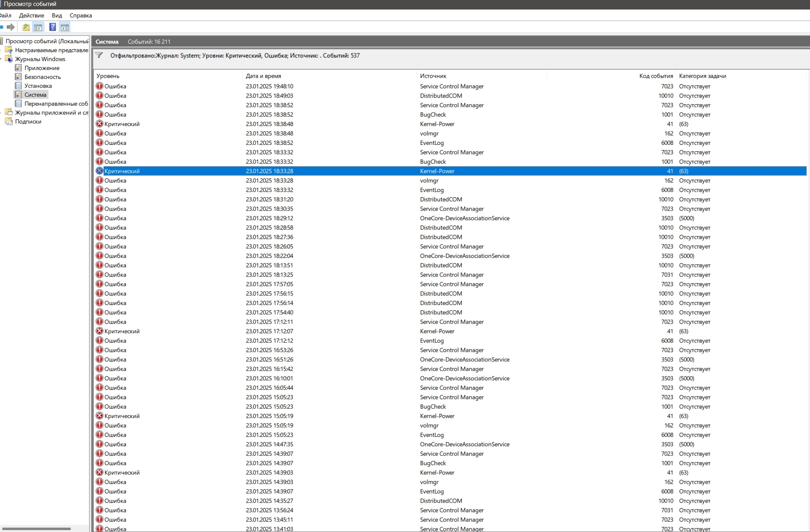Open the Справка menu

click(x=81, y=15)
